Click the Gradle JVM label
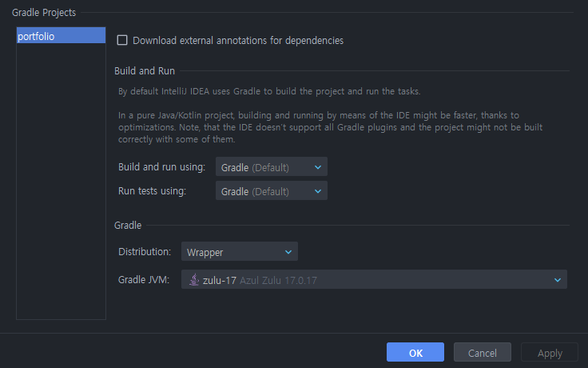588x368 pixels. coord(144,280)
